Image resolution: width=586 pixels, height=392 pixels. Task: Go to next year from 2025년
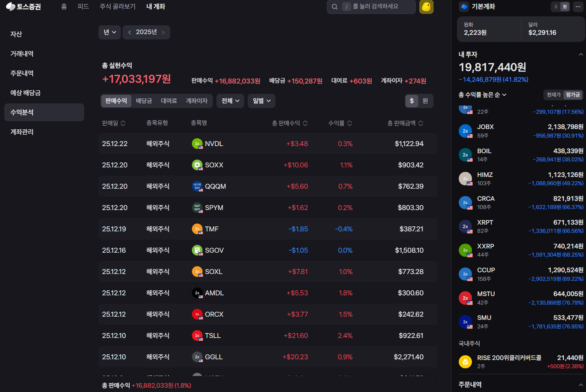click(163, 32)
